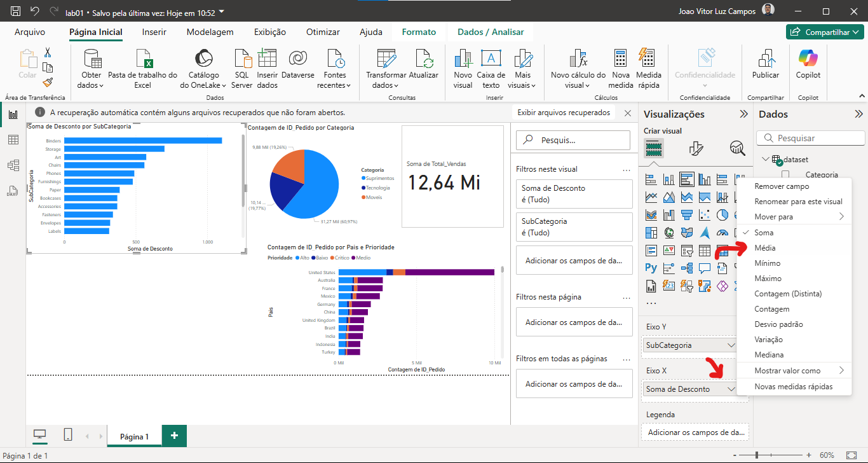Pick the decomposition tree visual icon

[x=686, y=268]
